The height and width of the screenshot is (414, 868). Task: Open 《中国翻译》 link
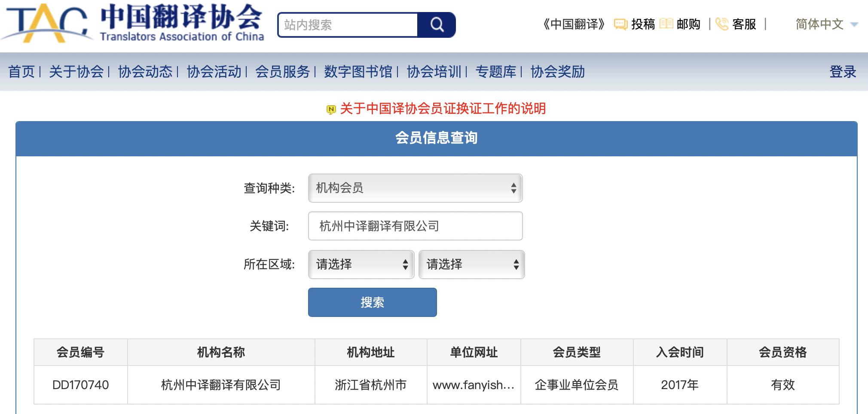[x=574, y=24]
